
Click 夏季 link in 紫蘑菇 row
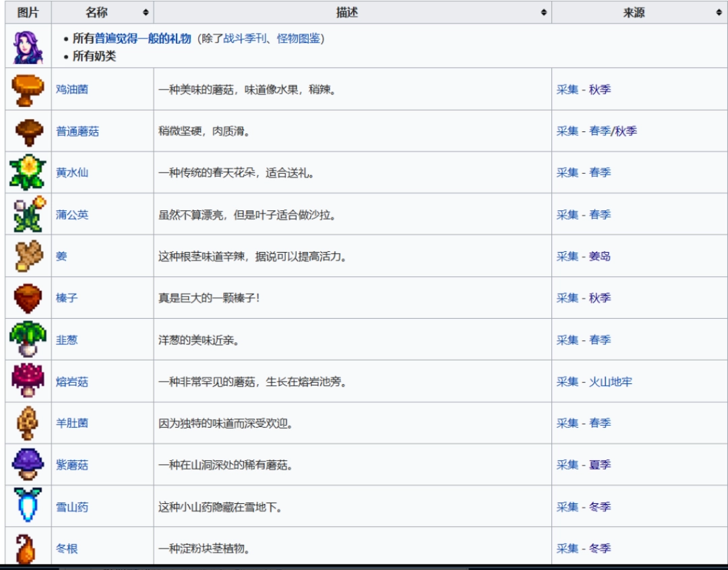(x=600, y=465)
